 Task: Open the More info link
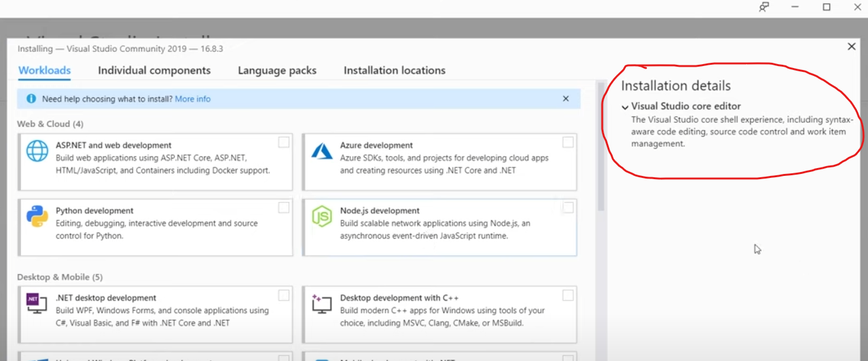click(192, 99)
